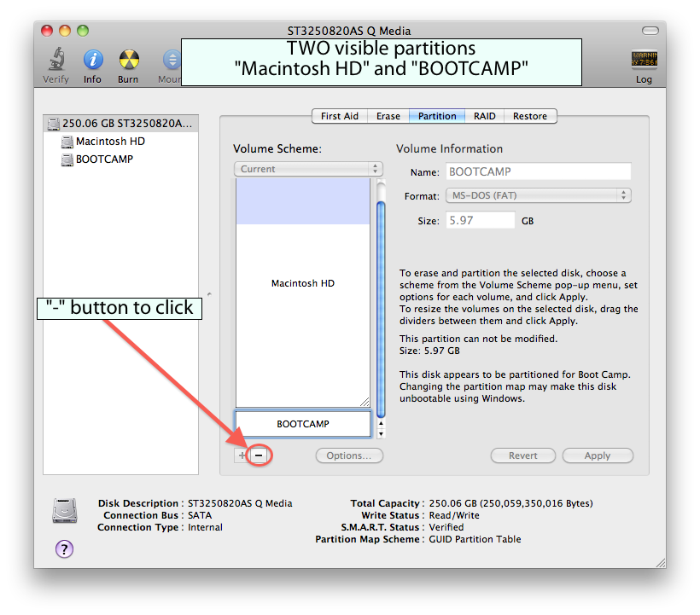This screenshot has height=615, width=700.
Task: Click the Name field containing BOOTCAMP
Action: pyautogui.click(x=539, y=171)
